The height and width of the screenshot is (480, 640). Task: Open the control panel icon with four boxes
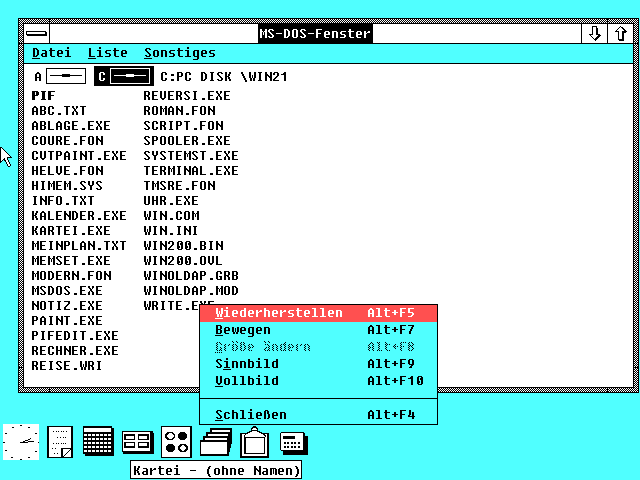point(138,442)
